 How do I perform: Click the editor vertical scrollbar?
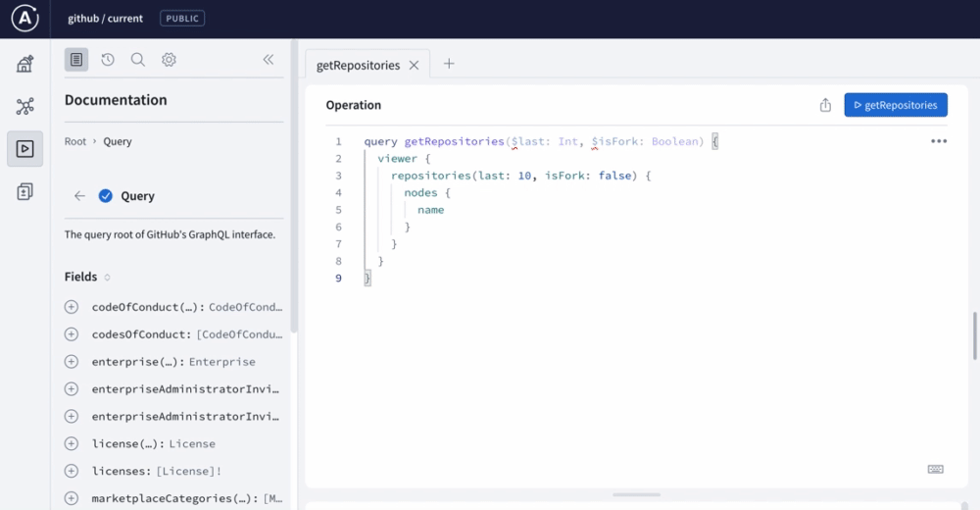pos(974,335)
